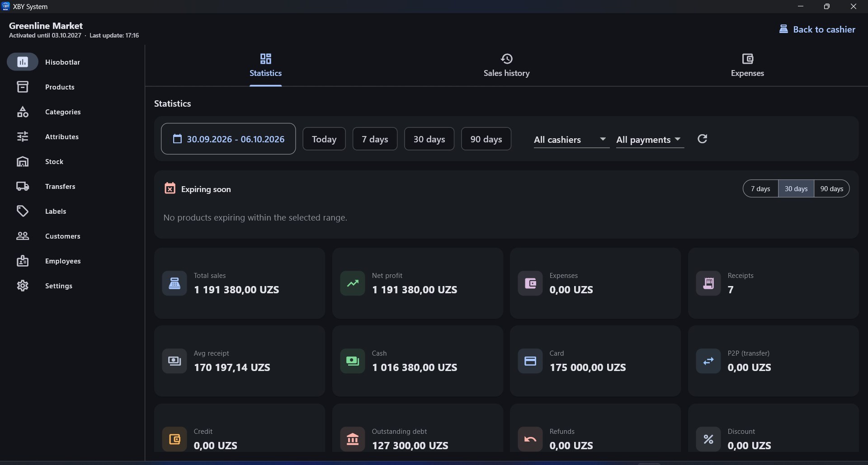This screenshot has width=868, height=465.
Task: Click the Labels tag icon
Action: point(23,211)
